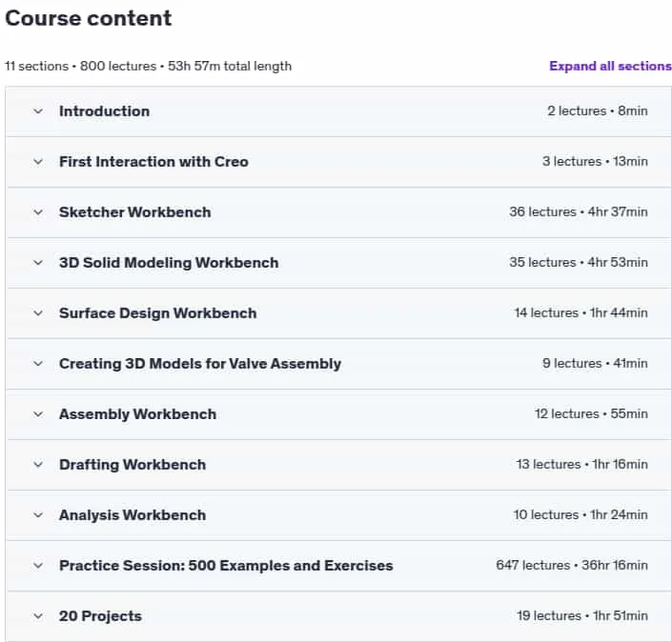Image resolution: width=672 pixels, height=642 pixels.
Task: Expand Practice Session chevron
Action: [38, 566]
